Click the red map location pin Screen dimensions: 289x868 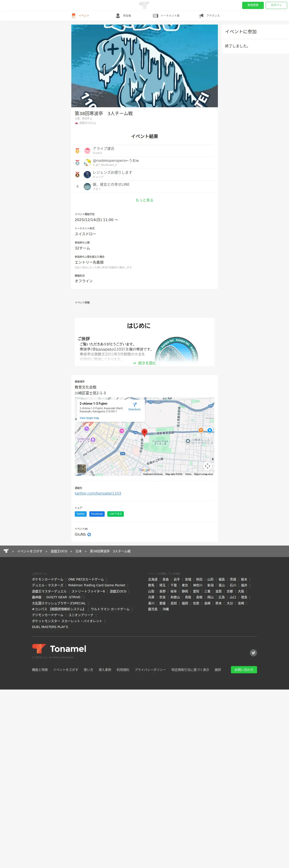coord(144,433)
